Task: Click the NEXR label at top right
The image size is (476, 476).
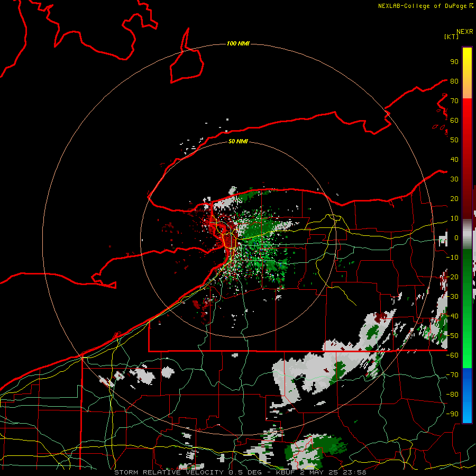Action: coord(465,32)
